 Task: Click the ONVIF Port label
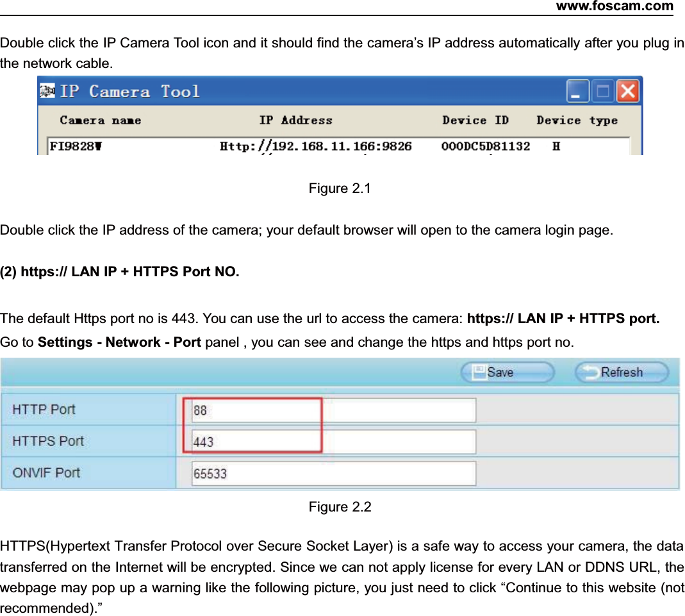46,472
